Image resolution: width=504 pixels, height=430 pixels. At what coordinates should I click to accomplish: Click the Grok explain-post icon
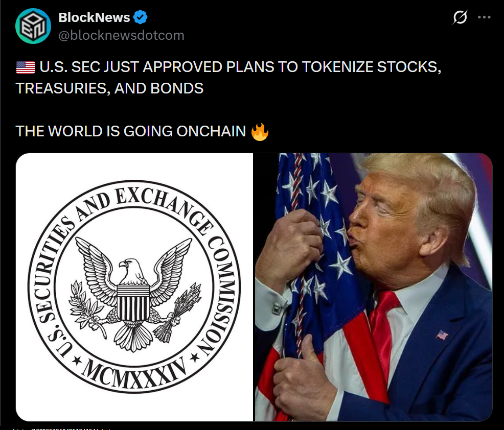[460, 17]
